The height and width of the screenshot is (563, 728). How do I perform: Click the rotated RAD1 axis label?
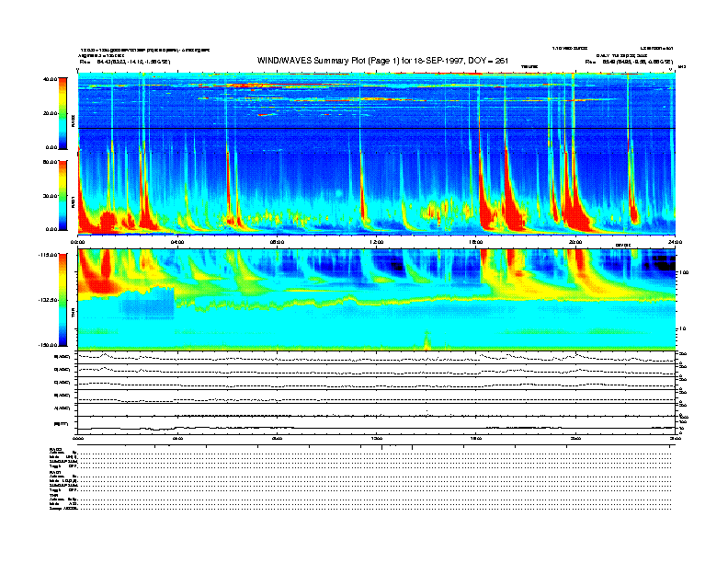coord(73,202)
